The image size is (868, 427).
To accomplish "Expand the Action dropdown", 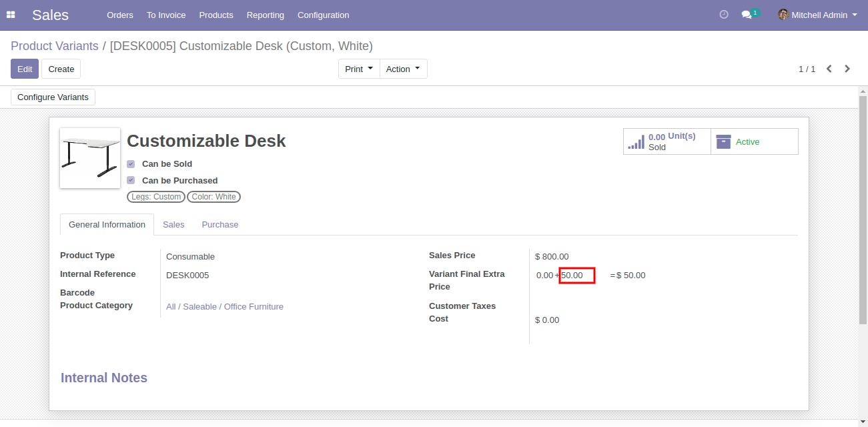I will (403, 69).
